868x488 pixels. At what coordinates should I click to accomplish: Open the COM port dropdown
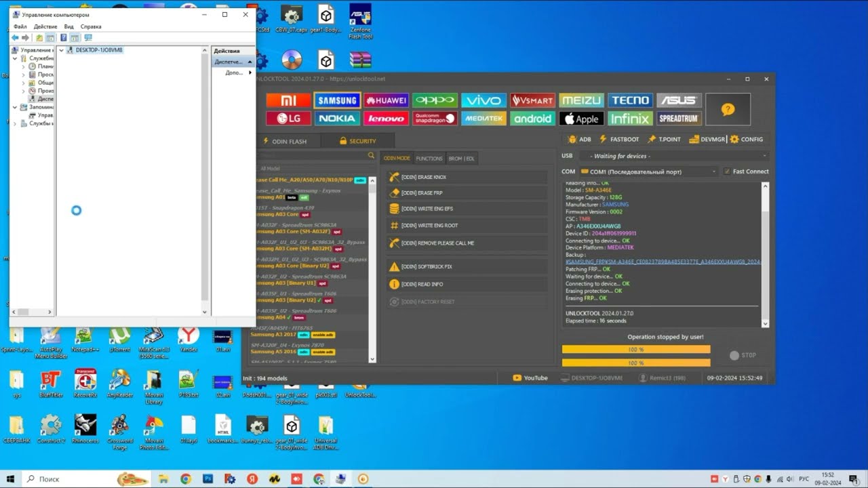pyautogui.click(x=648, y=171)
